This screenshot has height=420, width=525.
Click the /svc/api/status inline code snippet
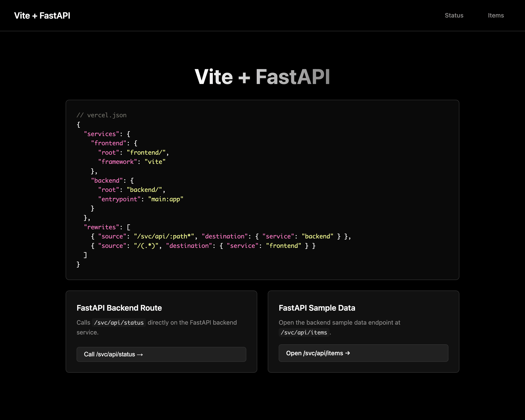click(x=119, y=323)
